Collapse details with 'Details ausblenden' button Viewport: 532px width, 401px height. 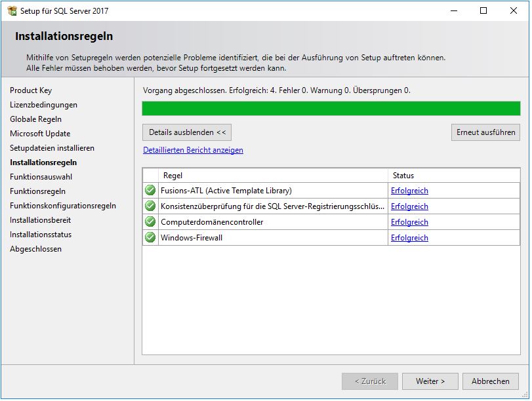click(x=187, y=132)
